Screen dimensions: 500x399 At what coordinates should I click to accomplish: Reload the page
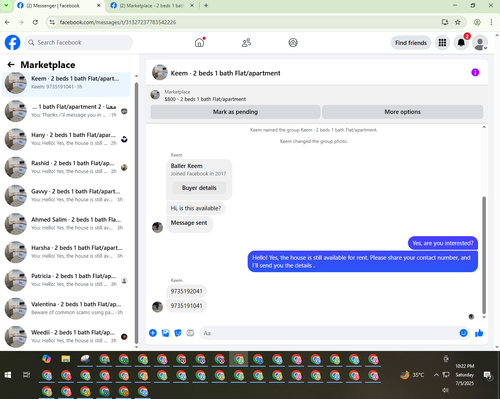click(35, 22)
